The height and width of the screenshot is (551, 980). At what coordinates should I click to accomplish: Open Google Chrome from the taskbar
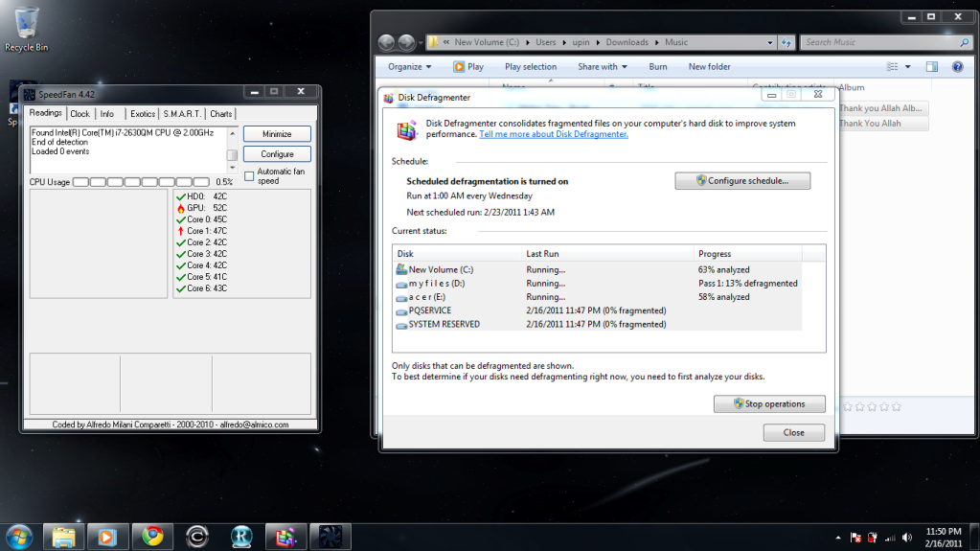pyautogui.click(x=152, y=536)
